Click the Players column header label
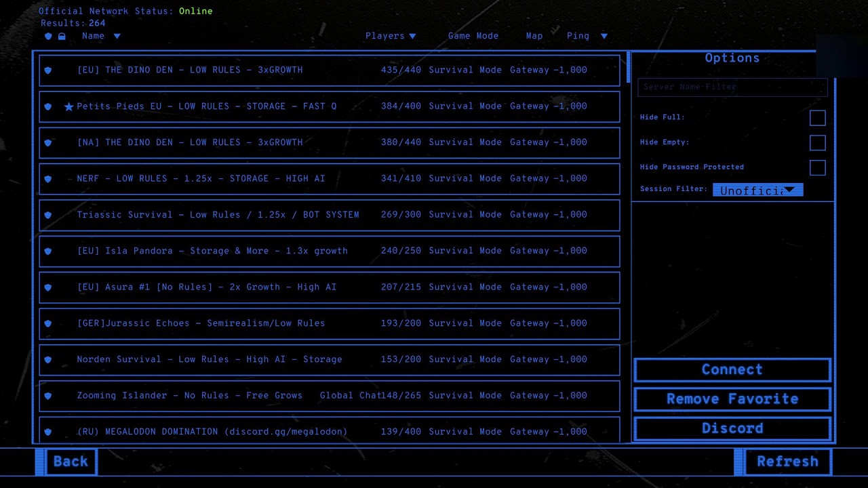Image resolution: width=868 pixels, height=488 pixels. click(385, 36)
